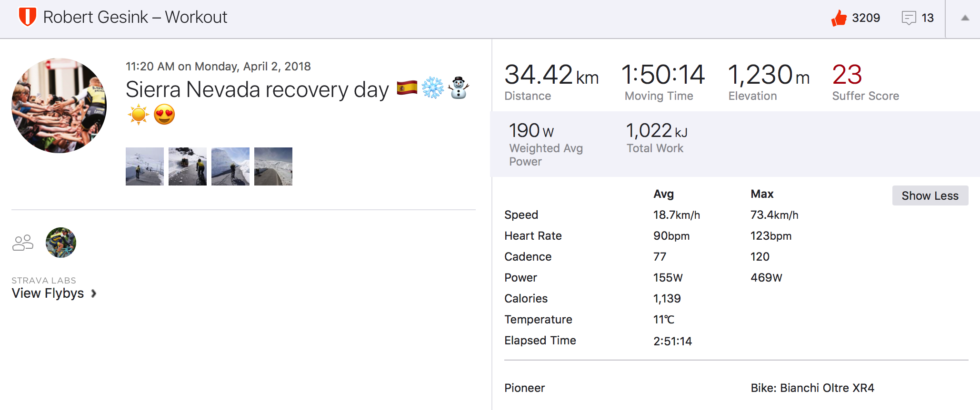Click the comment count 13

pos(928,18)
